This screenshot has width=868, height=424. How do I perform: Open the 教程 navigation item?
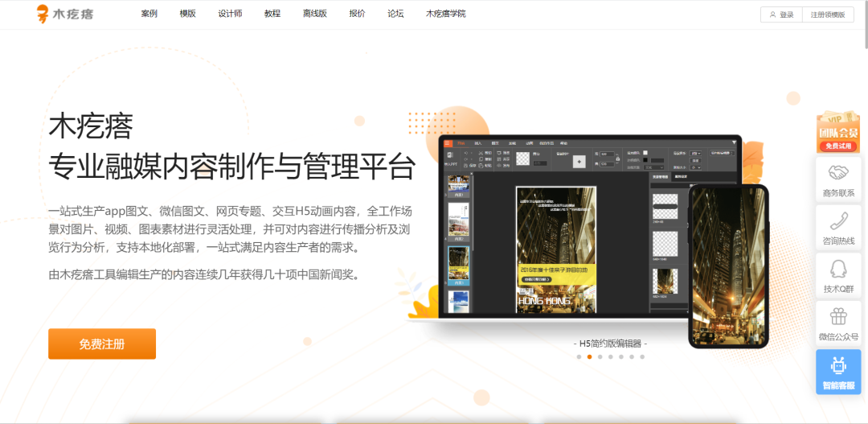[x=272, y=14]
